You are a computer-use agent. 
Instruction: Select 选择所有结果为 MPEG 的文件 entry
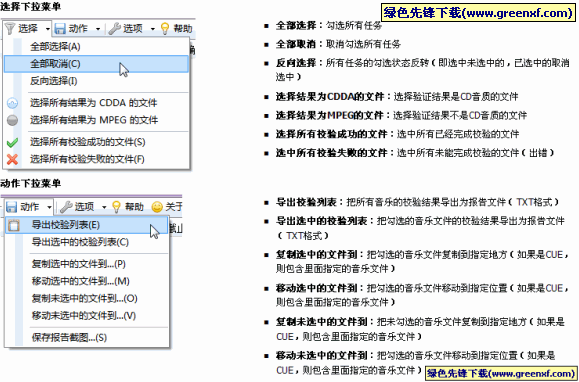(x=96, y=120)
